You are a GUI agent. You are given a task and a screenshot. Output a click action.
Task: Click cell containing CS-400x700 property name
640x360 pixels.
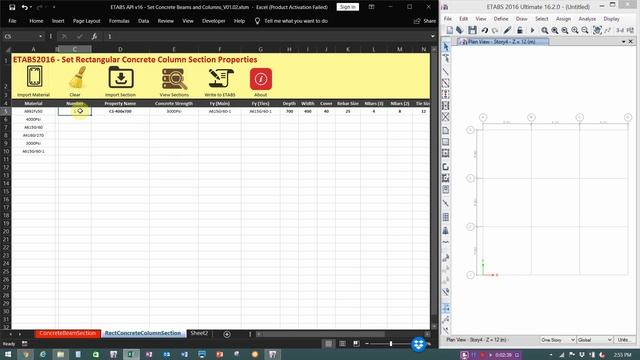tap(120, 111)
